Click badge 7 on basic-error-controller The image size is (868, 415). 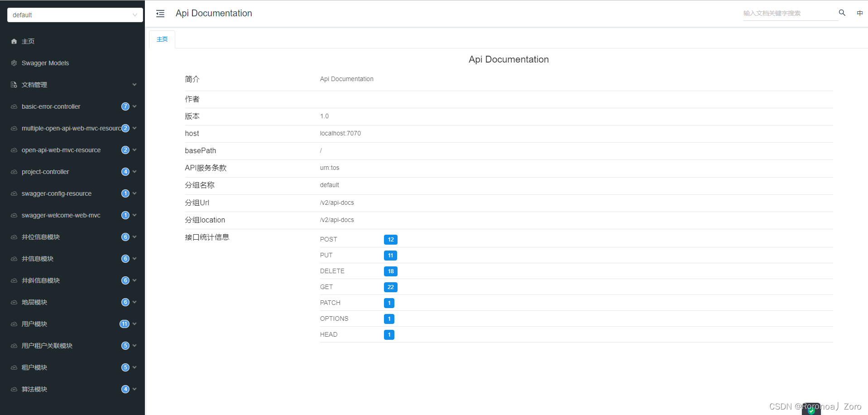pos(125,106)
